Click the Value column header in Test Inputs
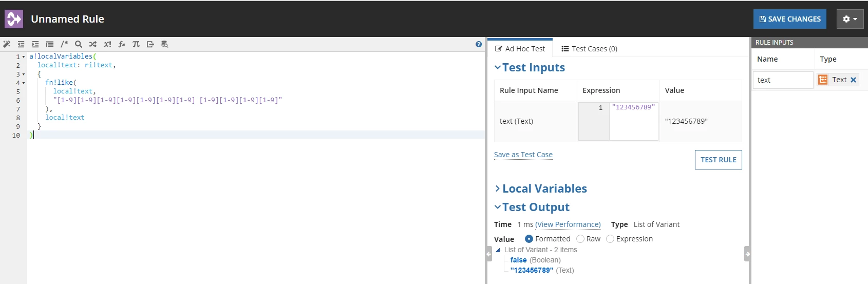Viewport: 868px width, 284px height. pos(674,90)
